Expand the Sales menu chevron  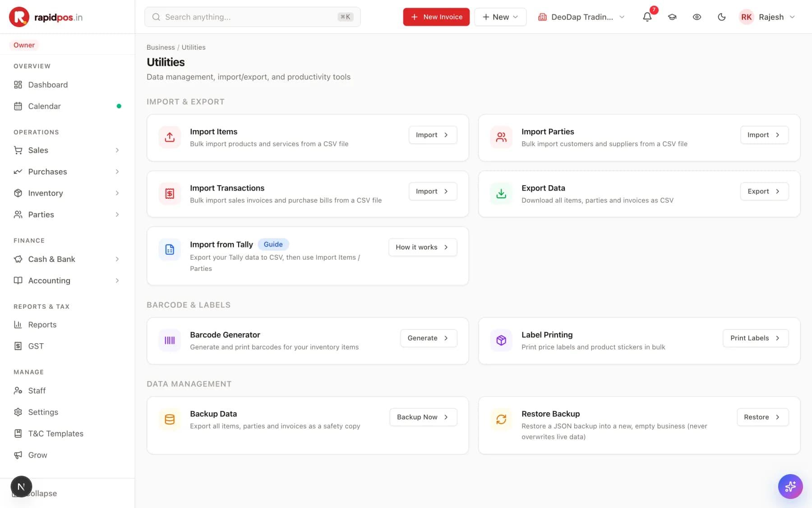tap(117, 150)
